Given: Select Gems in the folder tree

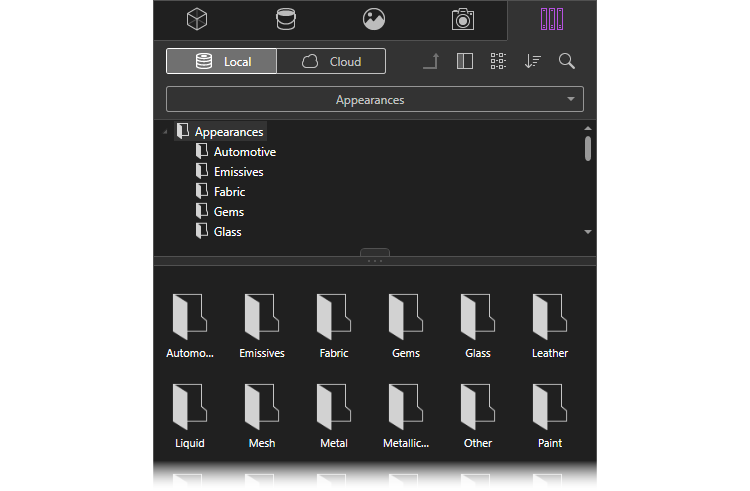Looking at the screenshot, I should [x=228, y=212].
